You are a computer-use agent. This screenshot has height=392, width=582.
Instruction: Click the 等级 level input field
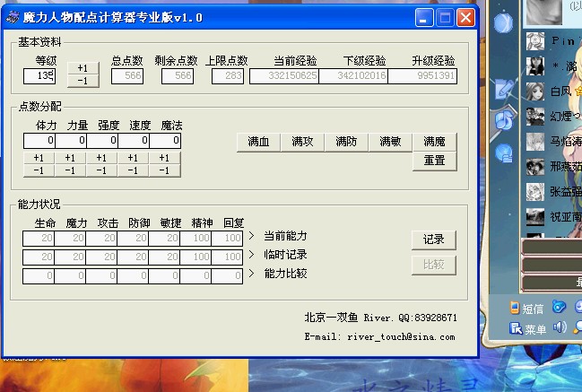39,76
